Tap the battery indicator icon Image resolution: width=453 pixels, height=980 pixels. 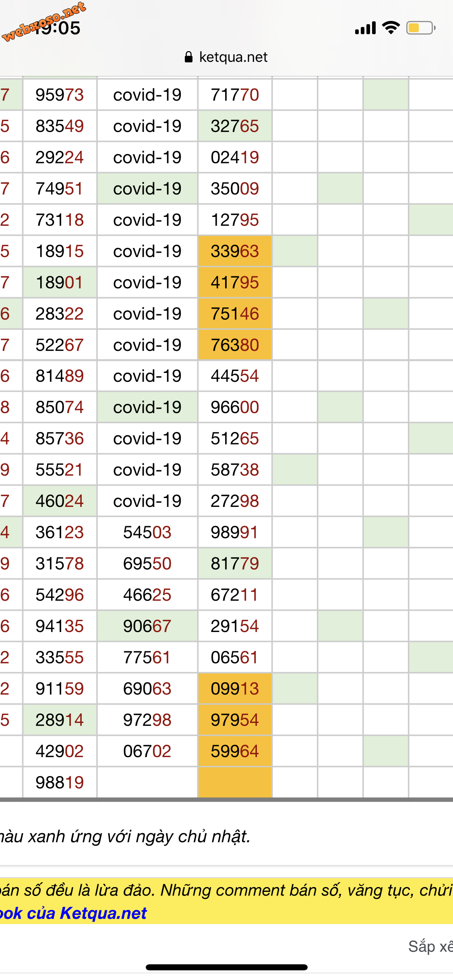click(421, 28)
